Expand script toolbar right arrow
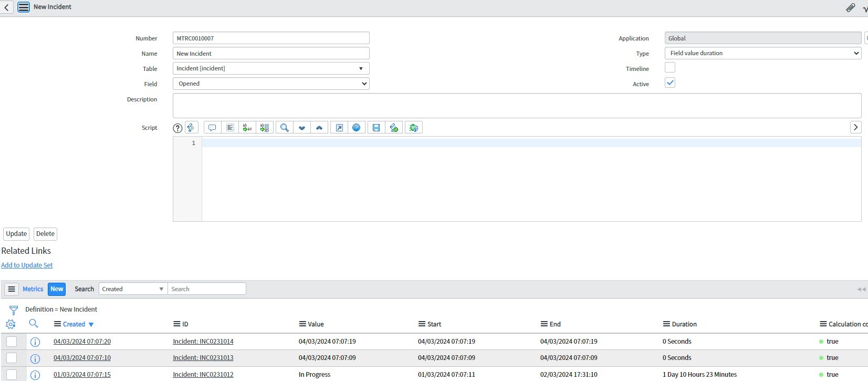The image size is (868, 381). (856, 127)
